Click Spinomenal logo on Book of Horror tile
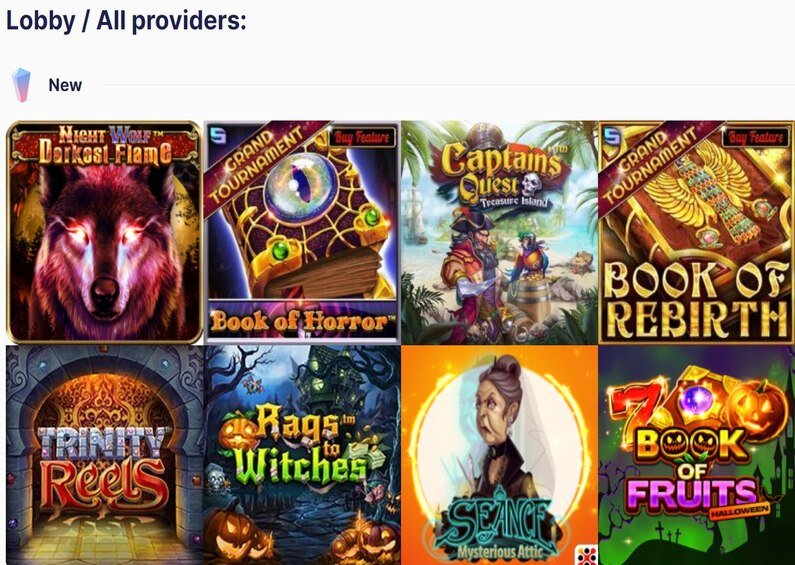 click(x=219, y=135)
